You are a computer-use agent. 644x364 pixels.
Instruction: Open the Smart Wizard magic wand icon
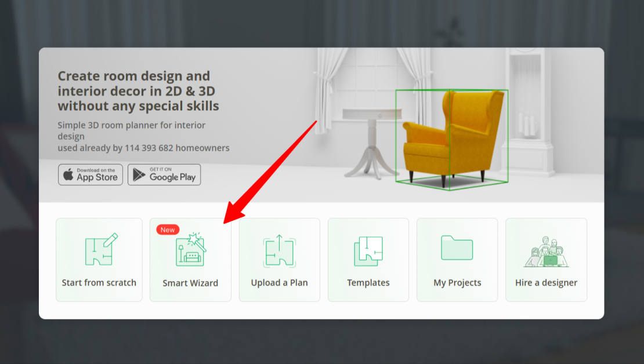(x=190, y=249)
